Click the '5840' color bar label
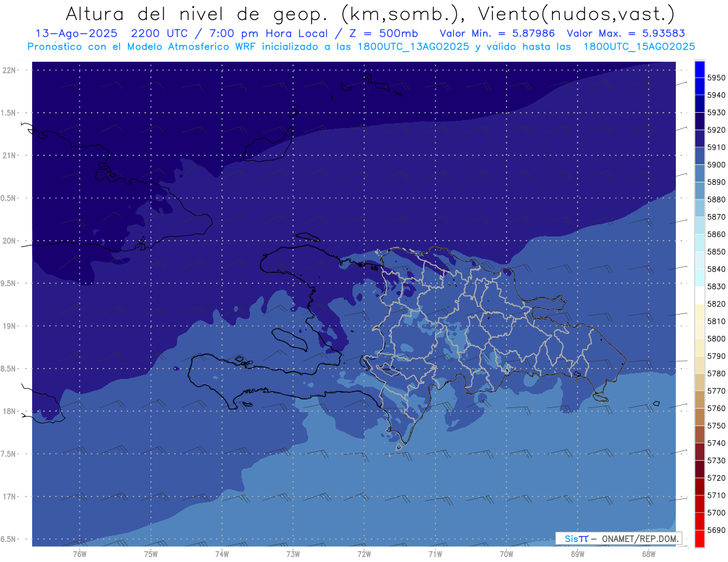 tap(716, 269)
